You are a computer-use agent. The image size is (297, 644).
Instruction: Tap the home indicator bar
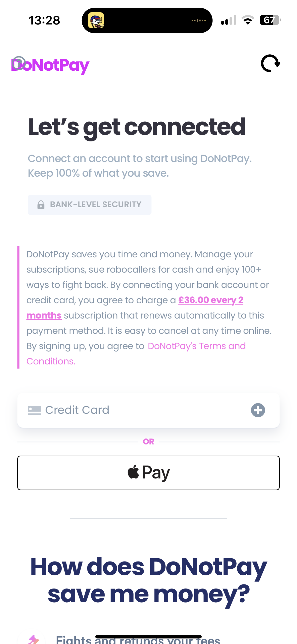pos(148,636)
